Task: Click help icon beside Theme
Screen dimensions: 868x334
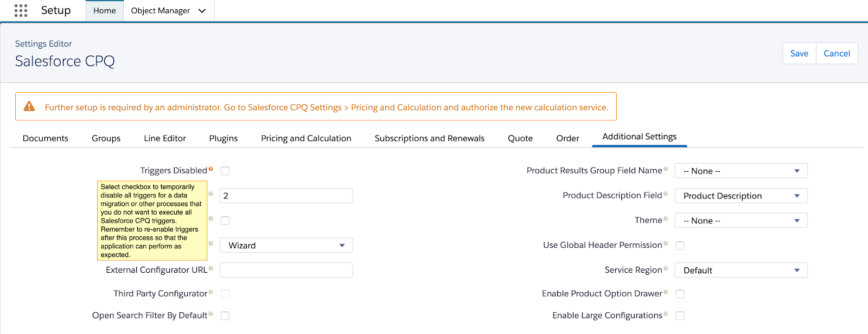Action: pos(666,219)
